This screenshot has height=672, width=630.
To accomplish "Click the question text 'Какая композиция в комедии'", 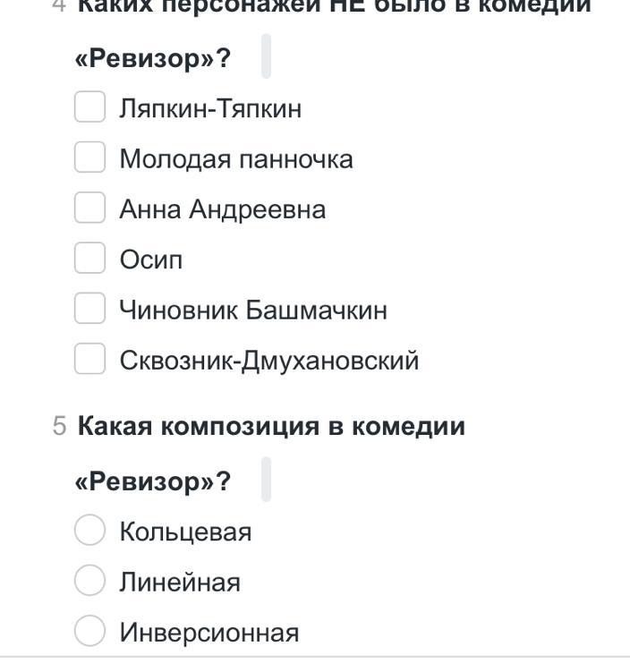I will [271, 427].
